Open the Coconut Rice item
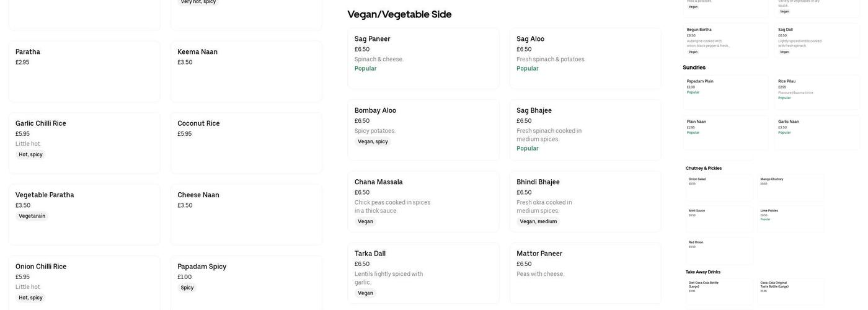 tap(246, 143)
